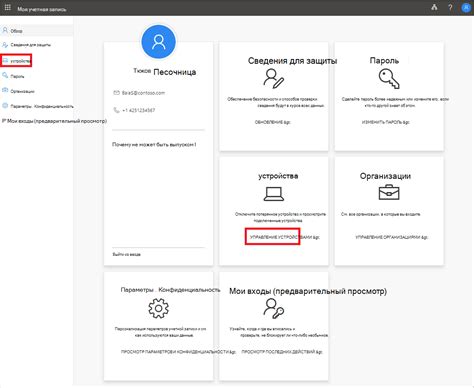This screenshot has height=388, width=474.
Task: Click the ИЗМЕНИТЬ ПАРОЛЬ link
Action: [x=386, y=122]
